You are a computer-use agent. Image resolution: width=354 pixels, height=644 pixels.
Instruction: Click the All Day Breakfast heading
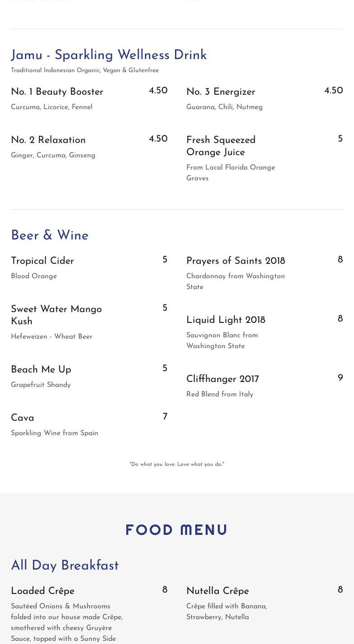(x=65, y=566)
